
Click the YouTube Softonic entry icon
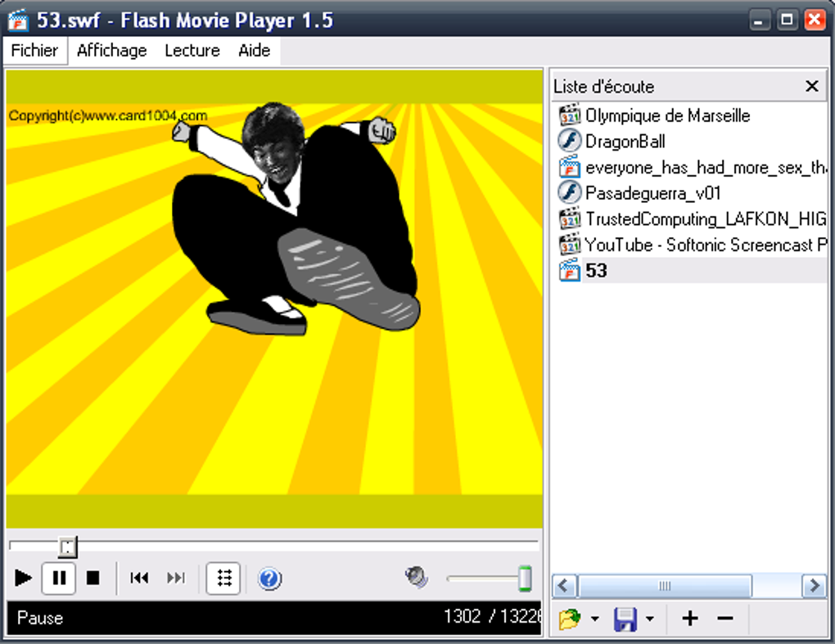[x=569, y=244]
